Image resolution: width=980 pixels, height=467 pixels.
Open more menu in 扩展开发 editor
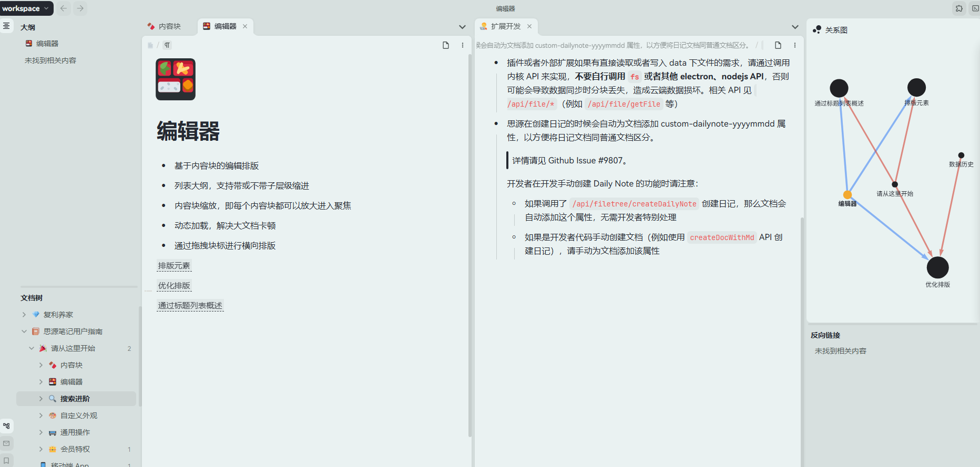tap(794, 45)
